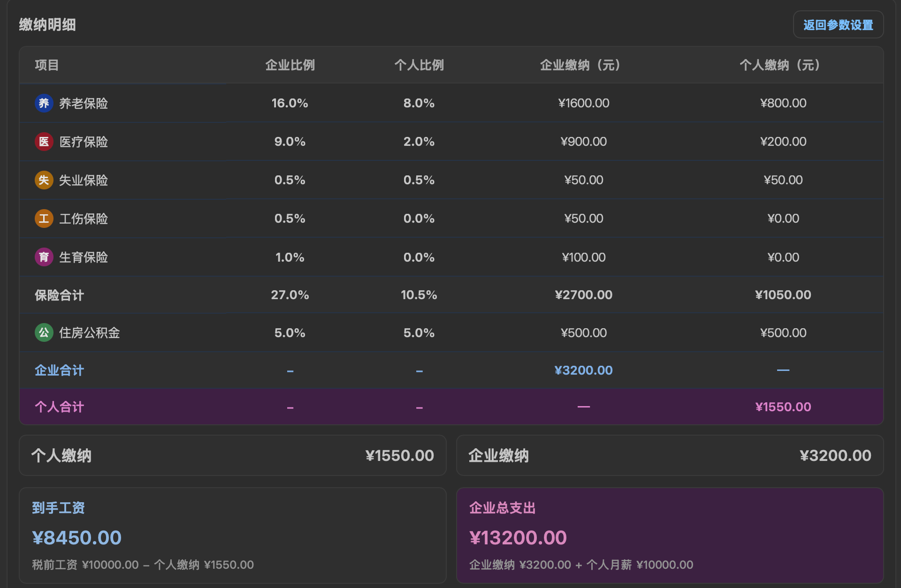Click the 企业缴纳 ¥3200.00 summary card
Screen dimensions: 901x588
670,455
